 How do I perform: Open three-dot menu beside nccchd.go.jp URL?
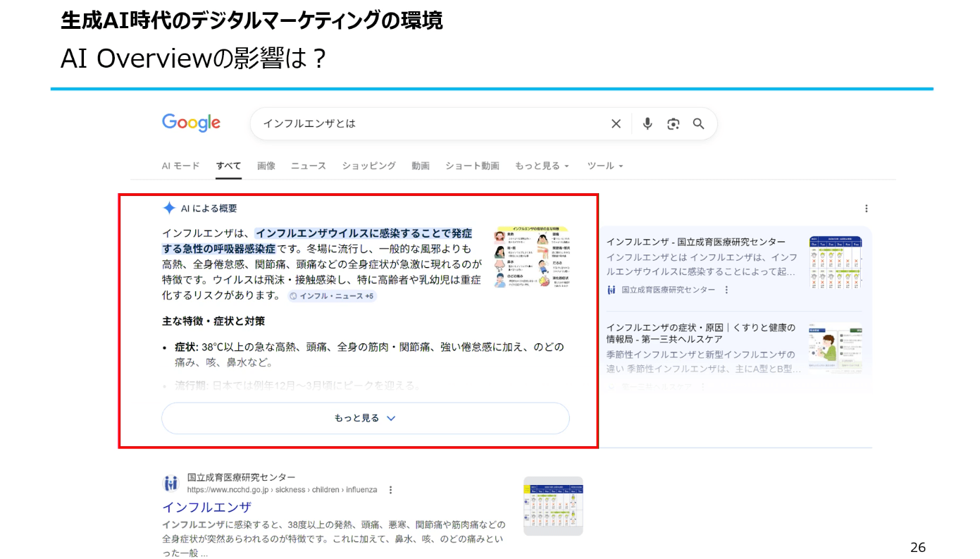point(391,490)
